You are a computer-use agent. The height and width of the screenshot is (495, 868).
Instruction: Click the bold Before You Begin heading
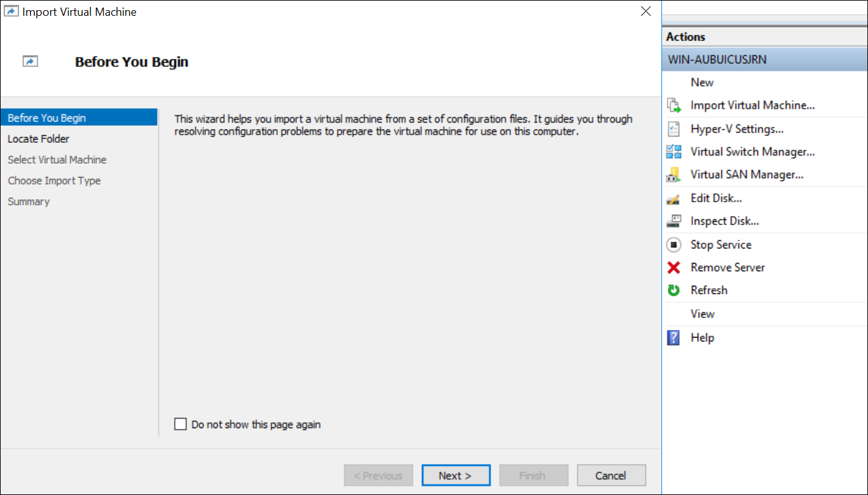[x=131, y=62]
